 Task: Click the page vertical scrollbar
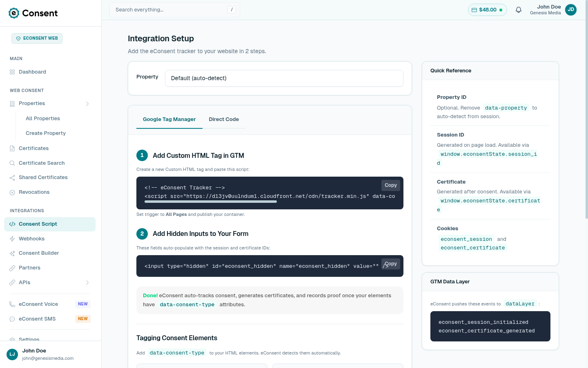coord(586,110)
